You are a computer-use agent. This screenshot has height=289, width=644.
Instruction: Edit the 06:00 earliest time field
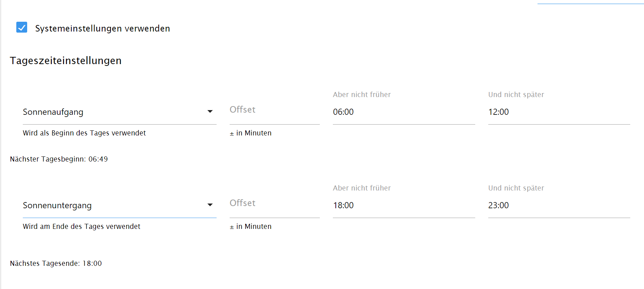tap(403, 112)
